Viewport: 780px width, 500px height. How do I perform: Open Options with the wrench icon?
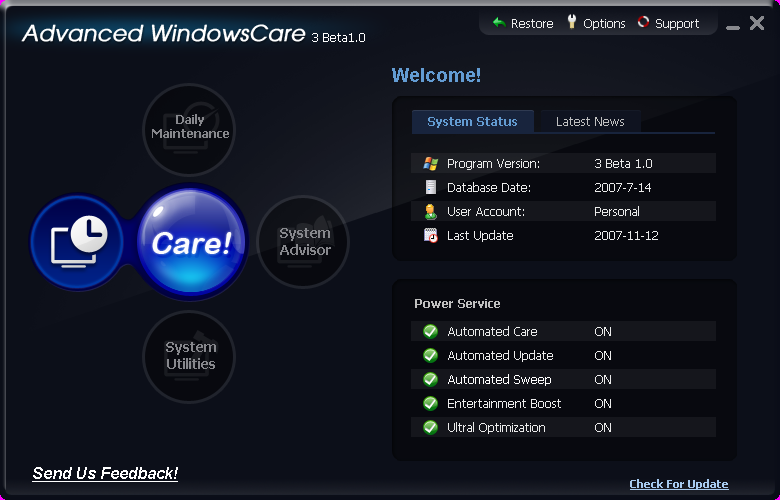596,23
